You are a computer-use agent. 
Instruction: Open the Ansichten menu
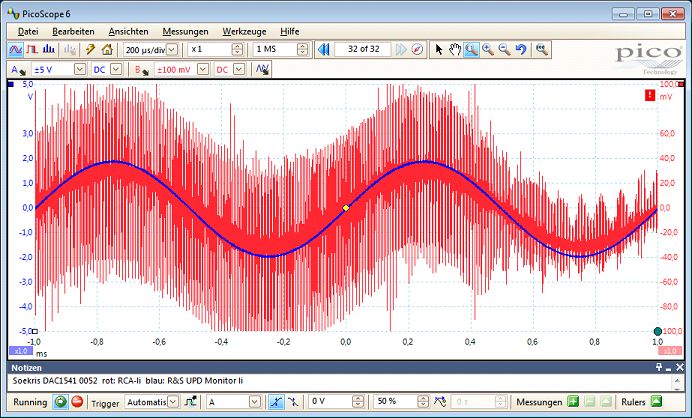[128, 31]
